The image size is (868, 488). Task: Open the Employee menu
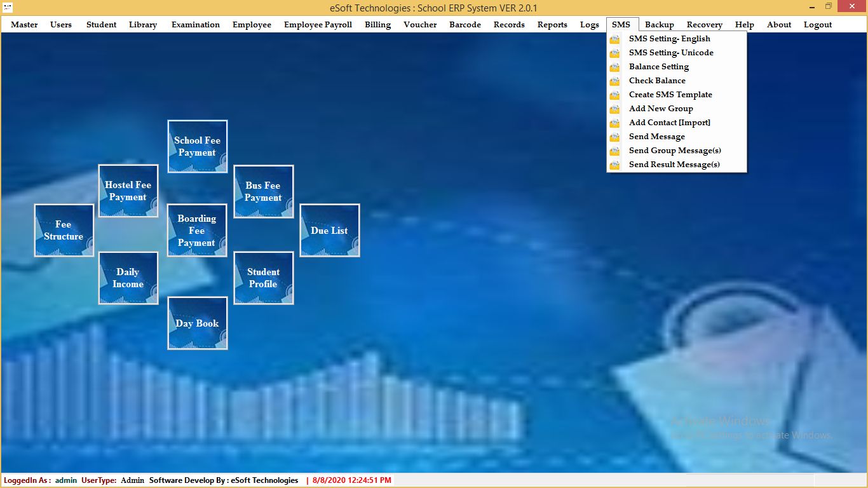coord(252,25)
